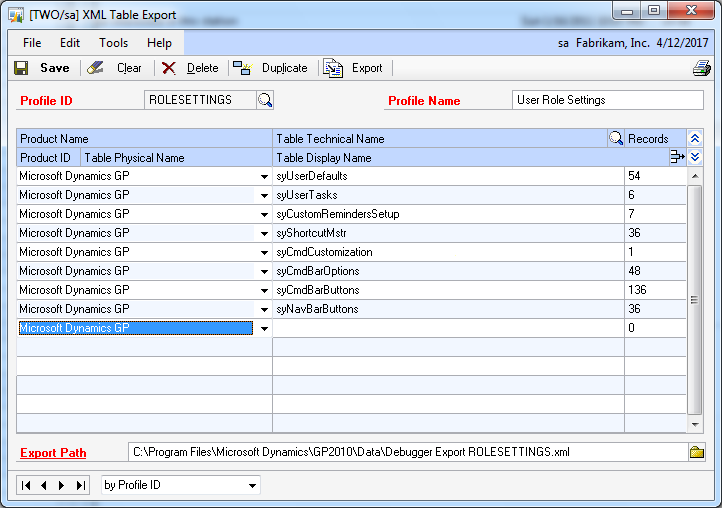The width and height of the screenshot is (722, 508).
Task: Browse export path with folder icon
Action: coord(697,452)
